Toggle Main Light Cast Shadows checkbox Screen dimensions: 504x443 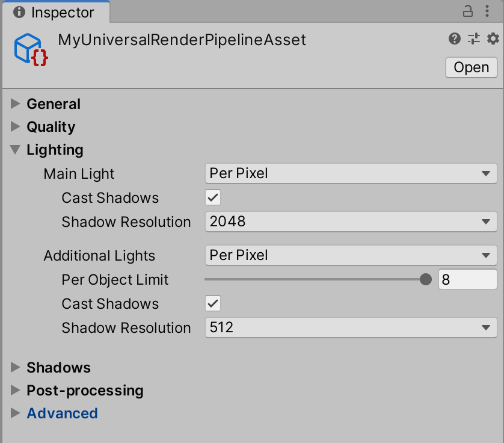(x=213, y=197)
